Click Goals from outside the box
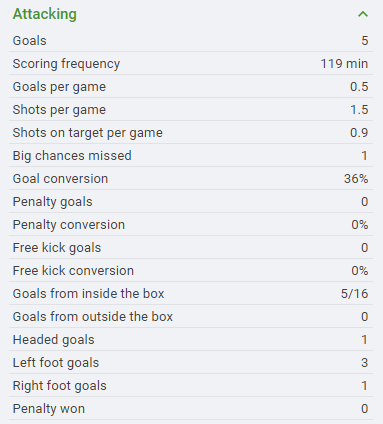383x424 pixels. (x=93, y=317)
